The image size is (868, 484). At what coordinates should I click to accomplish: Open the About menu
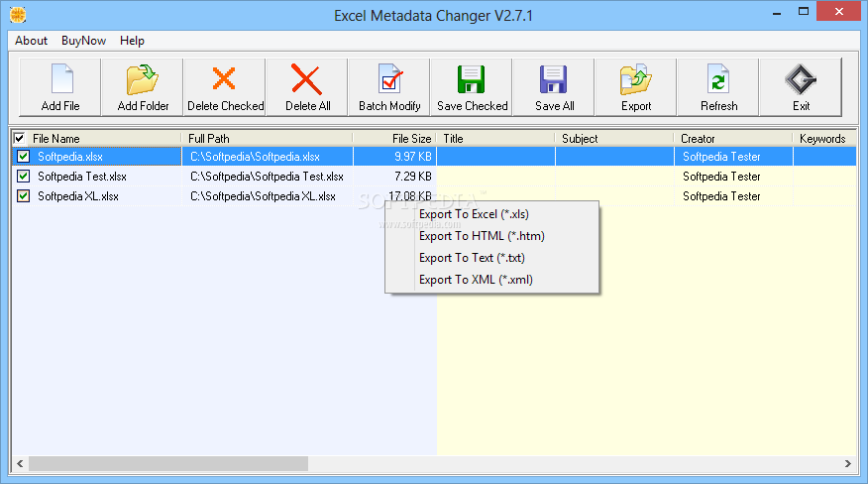31,41
